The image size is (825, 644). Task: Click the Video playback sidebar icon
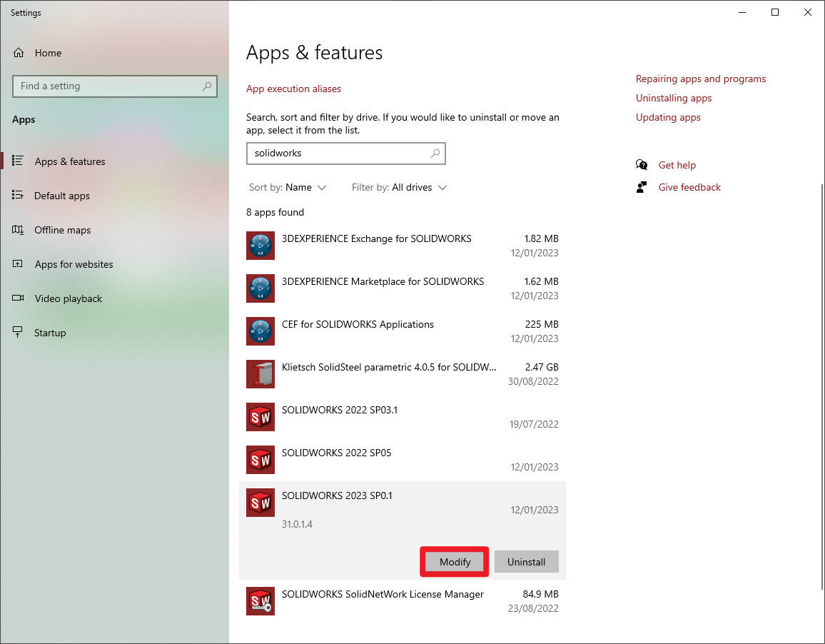(x=18, y=298)
